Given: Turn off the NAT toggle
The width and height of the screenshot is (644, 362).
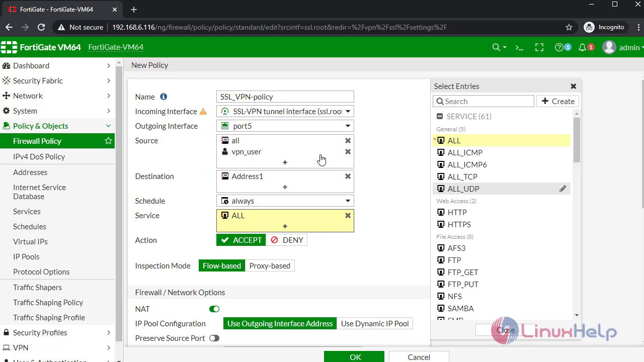Looking at the screenshot, I should click(x=214, y=309).
